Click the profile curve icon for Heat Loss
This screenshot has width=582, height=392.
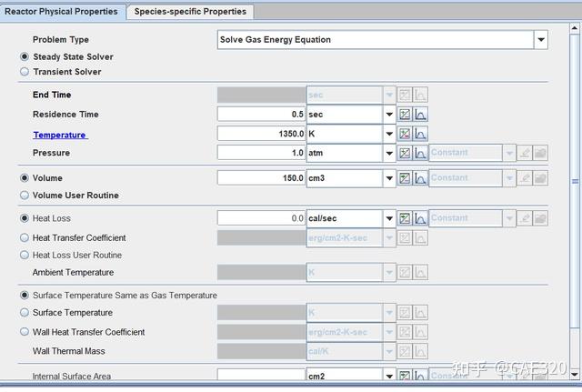pos(421,218)
